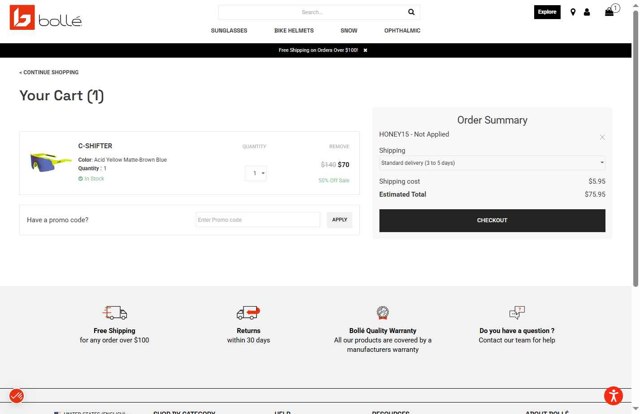The image size is (640, 414).
Task: Click the page vertical scrollbar
Action: coord(636,147)
